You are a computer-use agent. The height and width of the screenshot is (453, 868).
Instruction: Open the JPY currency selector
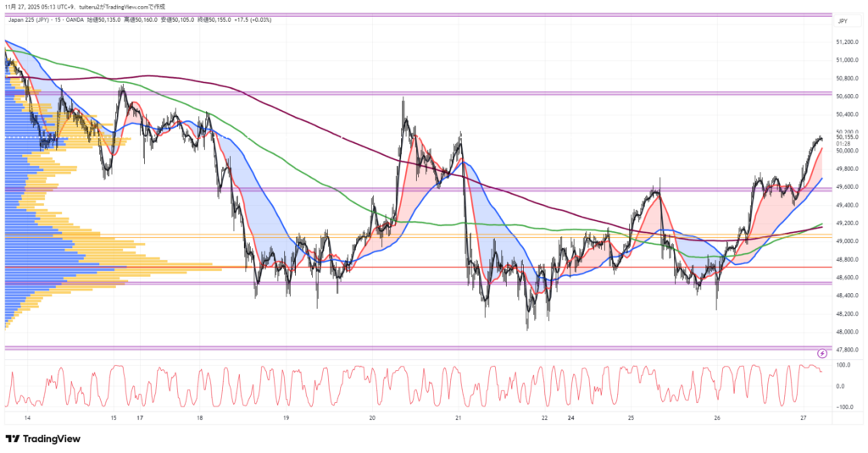pos(842,21)
